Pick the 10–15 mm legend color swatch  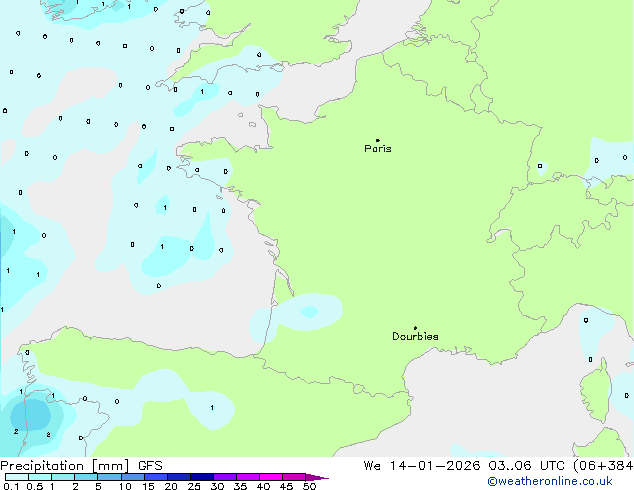(132, 477)
